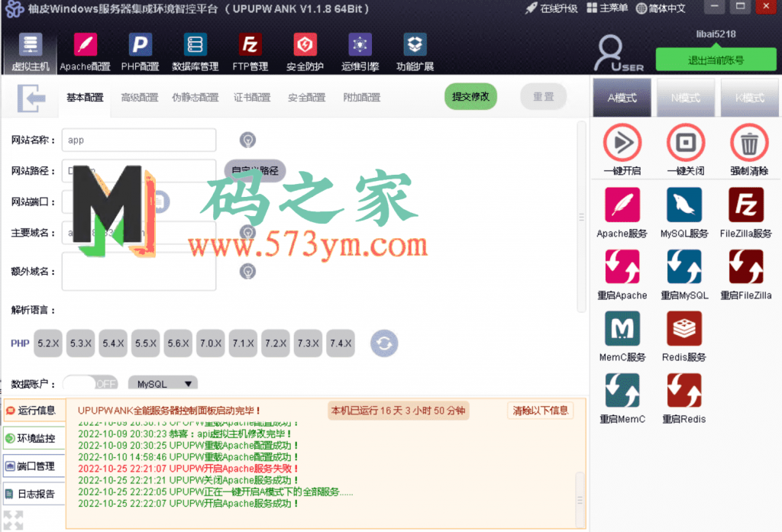The width and height of the screenshot is (782, 532).
Task: Open the 运行信息 log tab
Action: coord(34,411)
